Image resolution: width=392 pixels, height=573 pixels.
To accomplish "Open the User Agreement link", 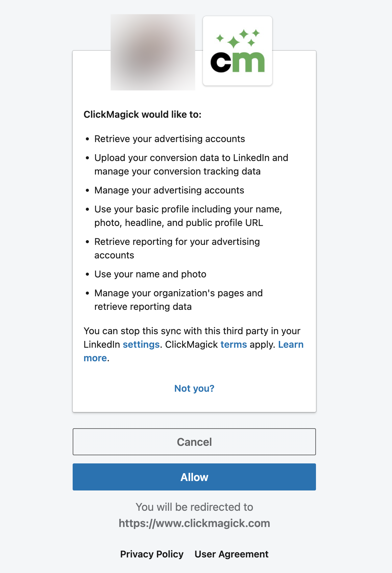I will tap(231, 554).
